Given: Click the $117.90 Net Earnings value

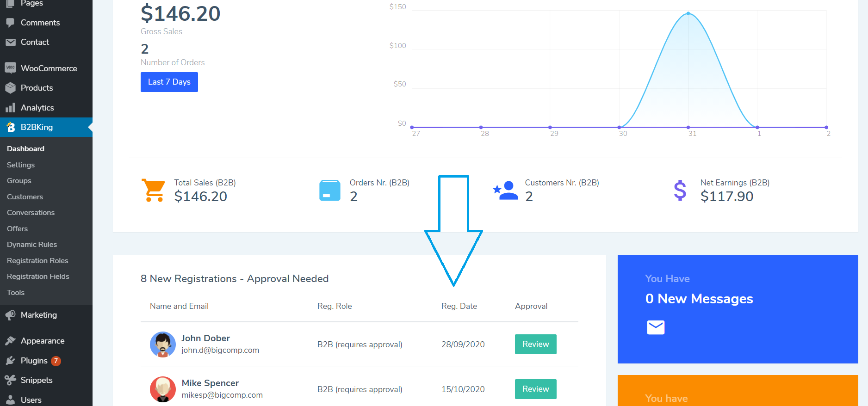Looking at the screenshot, I should tap(727, 197).
